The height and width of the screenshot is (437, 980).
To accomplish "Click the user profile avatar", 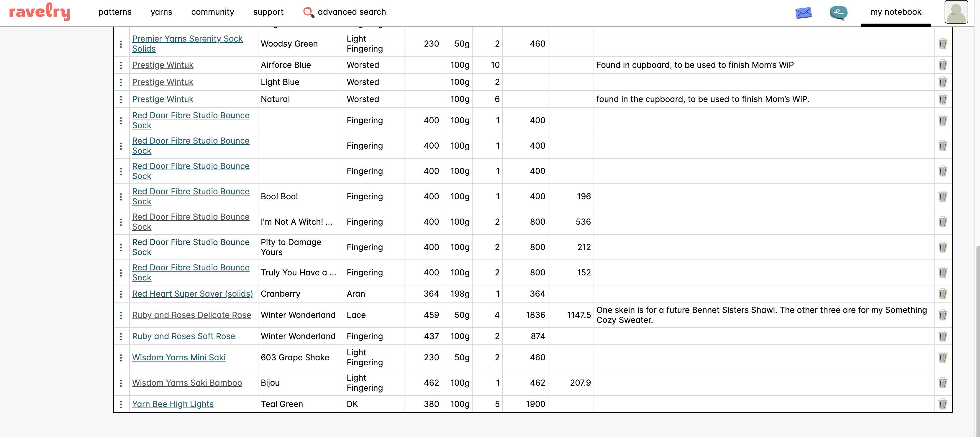I will pos(956,12).
